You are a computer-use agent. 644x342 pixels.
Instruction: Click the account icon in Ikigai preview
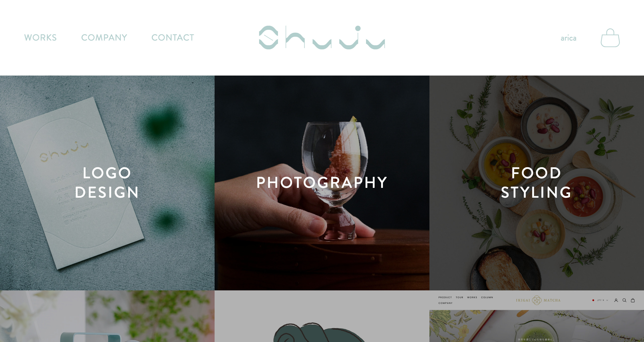click(616, 300)
